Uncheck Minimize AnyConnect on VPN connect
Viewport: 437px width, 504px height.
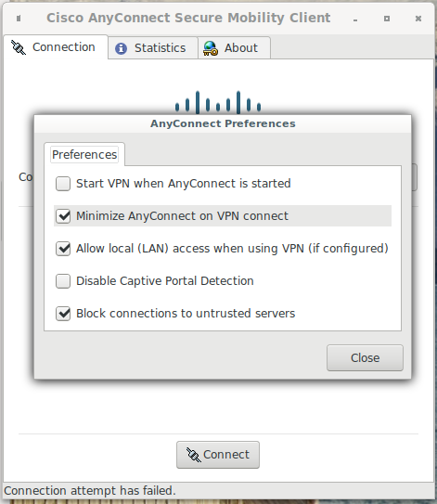[63, 216]
